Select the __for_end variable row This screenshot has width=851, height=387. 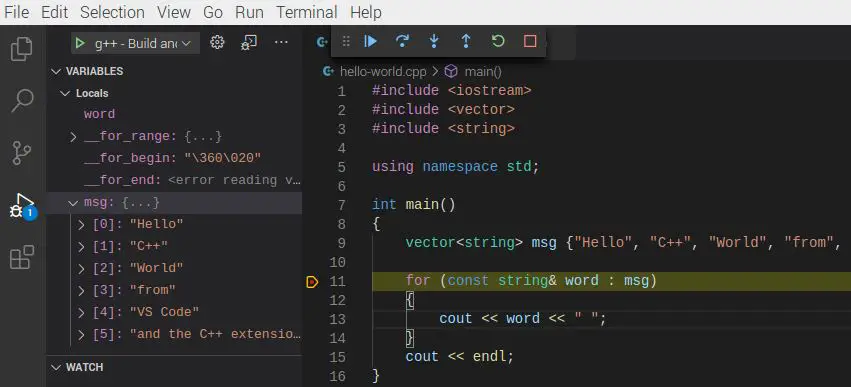(174, 180)
